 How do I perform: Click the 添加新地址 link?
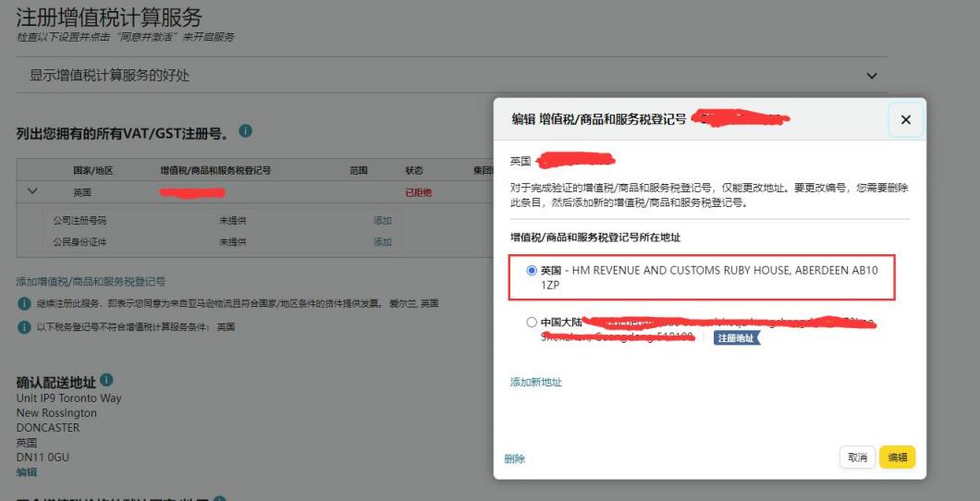point(536,383)
